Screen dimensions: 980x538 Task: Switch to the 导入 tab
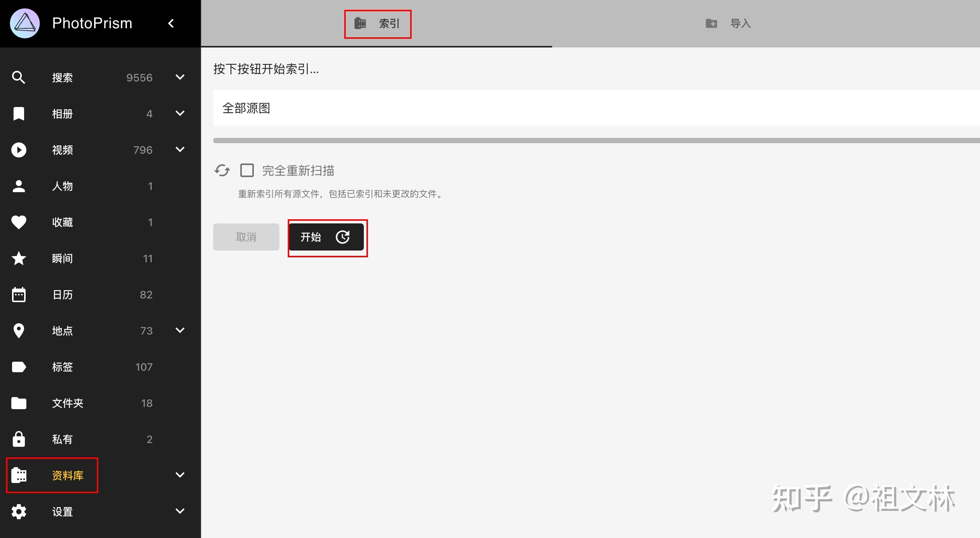point(728,24)
